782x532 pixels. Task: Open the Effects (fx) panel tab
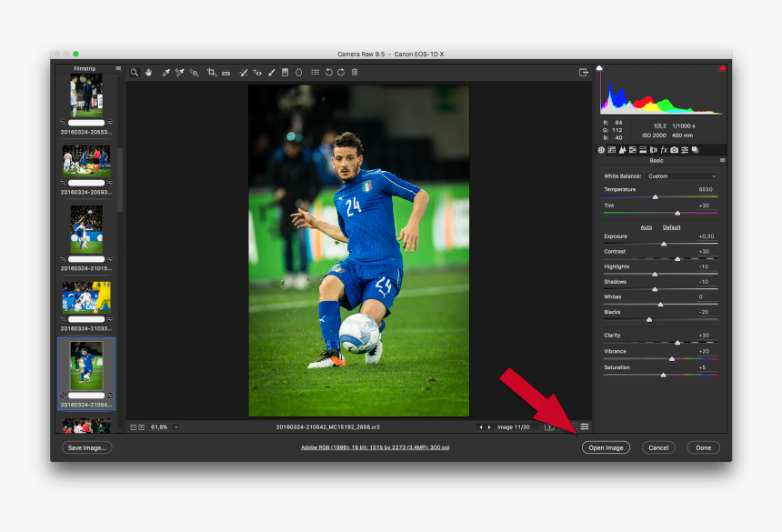click(x=664, y=150)
